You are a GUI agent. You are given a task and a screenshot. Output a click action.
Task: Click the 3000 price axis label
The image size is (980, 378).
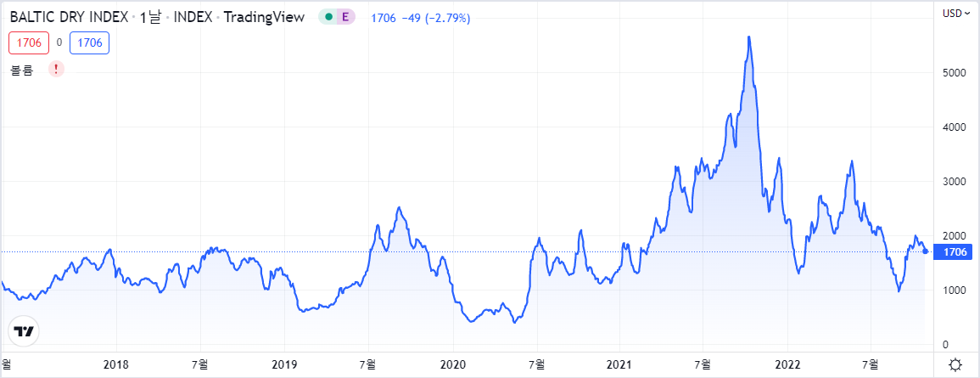point(954,182)
